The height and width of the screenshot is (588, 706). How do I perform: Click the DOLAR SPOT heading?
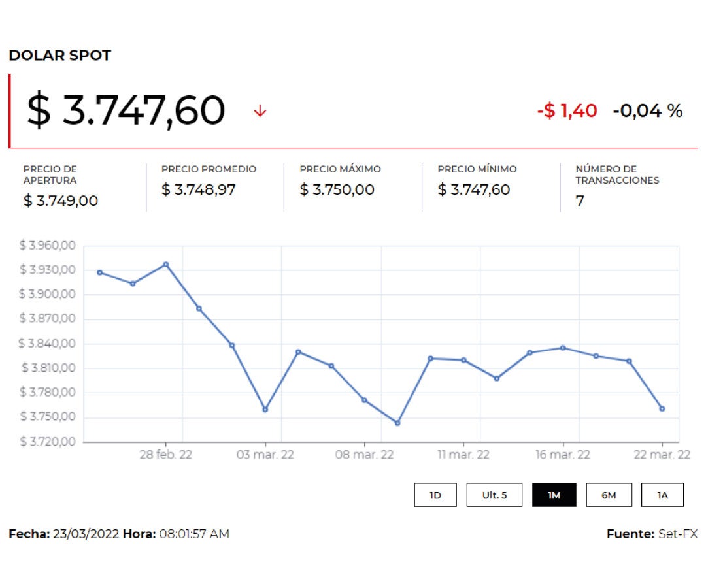[60, 56]
